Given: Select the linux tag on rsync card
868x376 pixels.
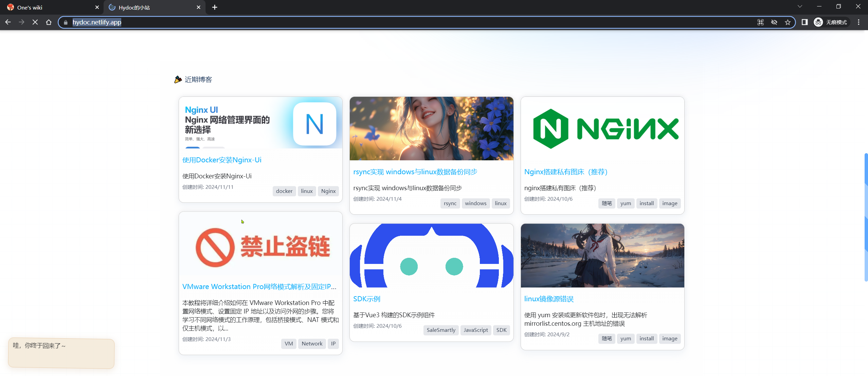Looking at the screenshot, I should tap(501, 203).
